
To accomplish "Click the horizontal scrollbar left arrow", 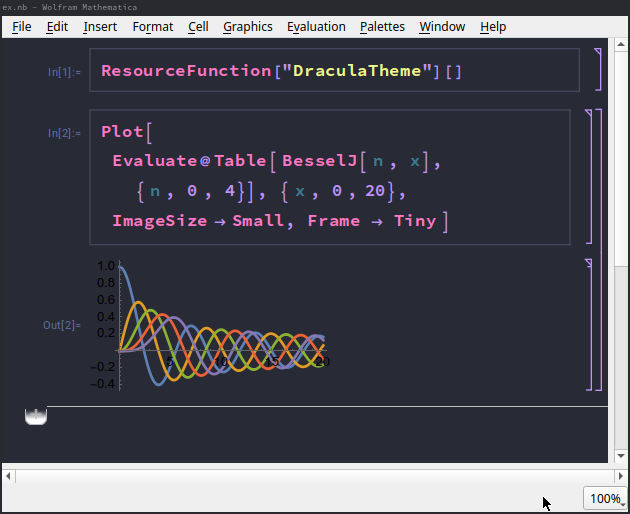I will click(x=8, y=476).
